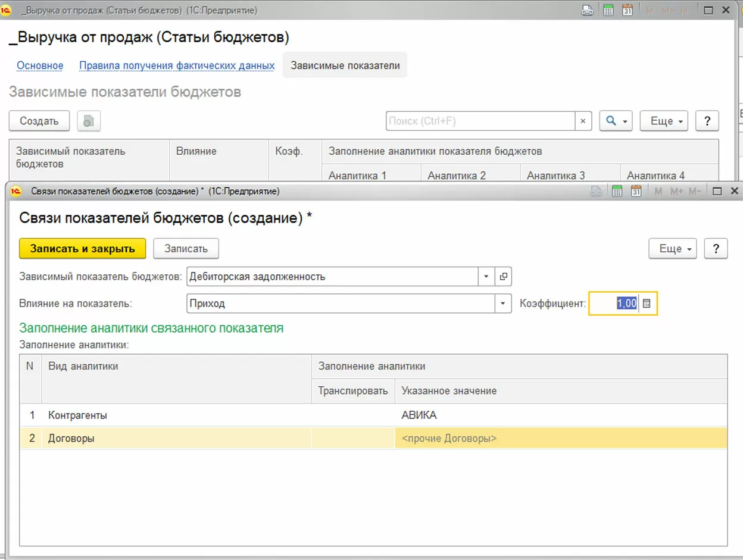Screen dimensions: 743x560
Task: Maximize the Выручка от продаж window
Action: (708, 10)
